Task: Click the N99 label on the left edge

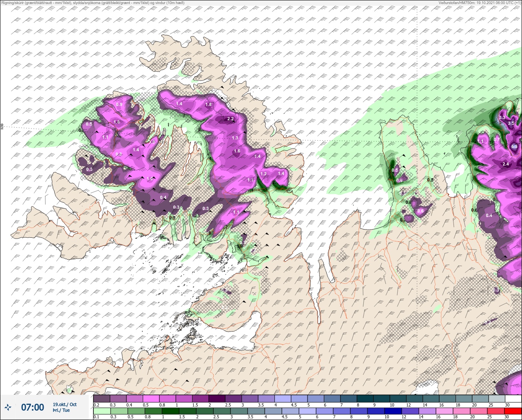Action: tap(2, 127)
